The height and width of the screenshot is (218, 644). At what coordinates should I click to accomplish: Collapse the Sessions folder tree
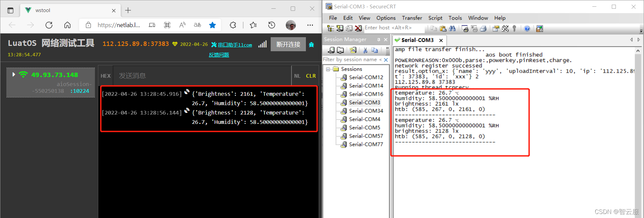coord(328,69)
